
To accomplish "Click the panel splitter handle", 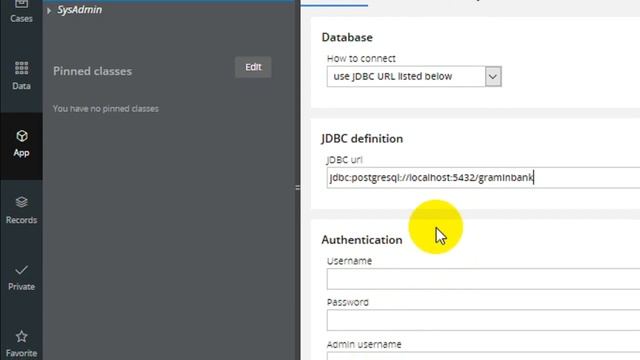I will click(298, 187).
